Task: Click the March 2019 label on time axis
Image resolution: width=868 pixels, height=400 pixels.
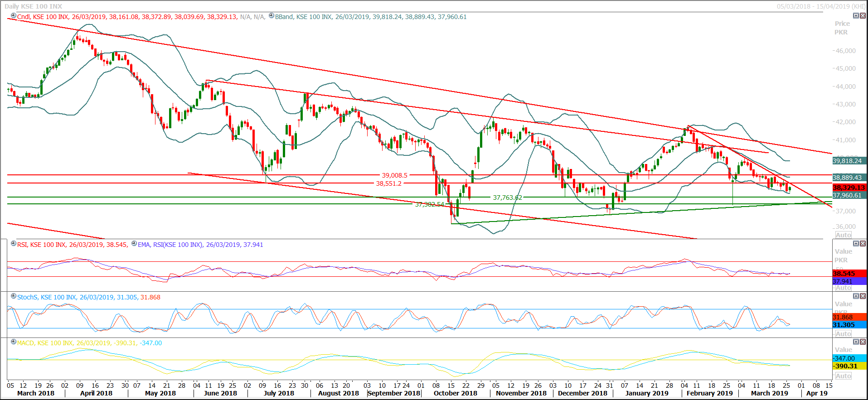Action: 770,393
